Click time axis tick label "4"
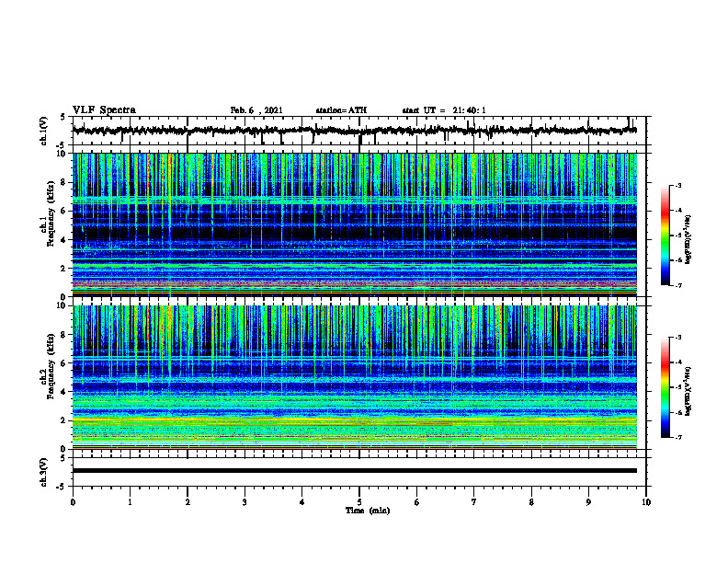728x563 pixels. pos(302,502)
